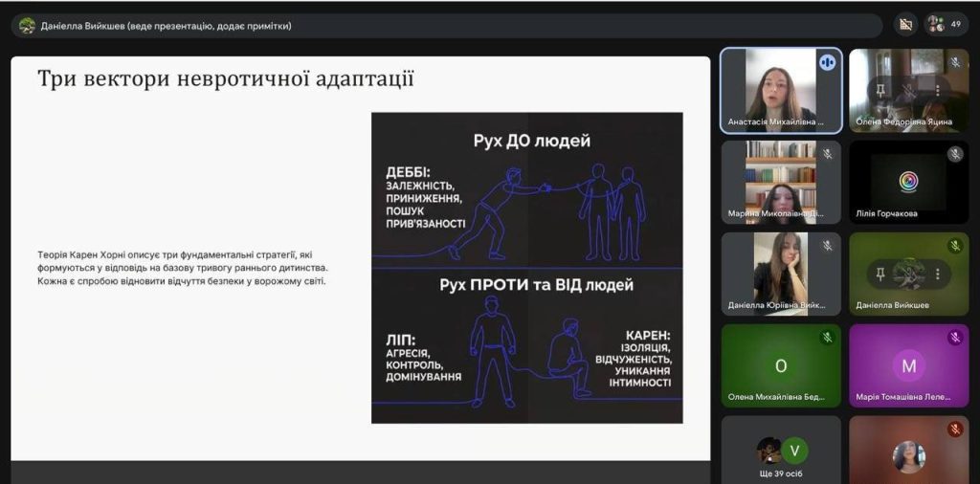Click the crossed-out annotations icon in top bar

coord(904,25)
